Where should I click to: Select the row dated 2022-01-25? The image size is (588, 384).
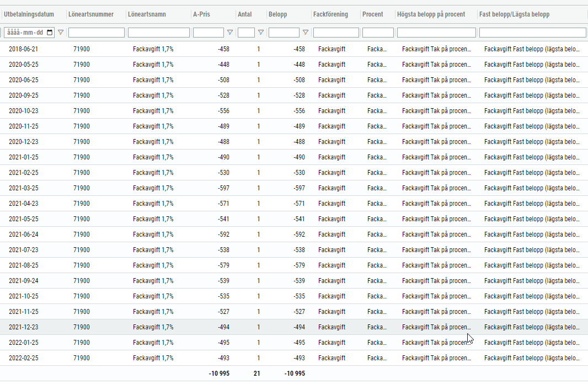point(294,343)
